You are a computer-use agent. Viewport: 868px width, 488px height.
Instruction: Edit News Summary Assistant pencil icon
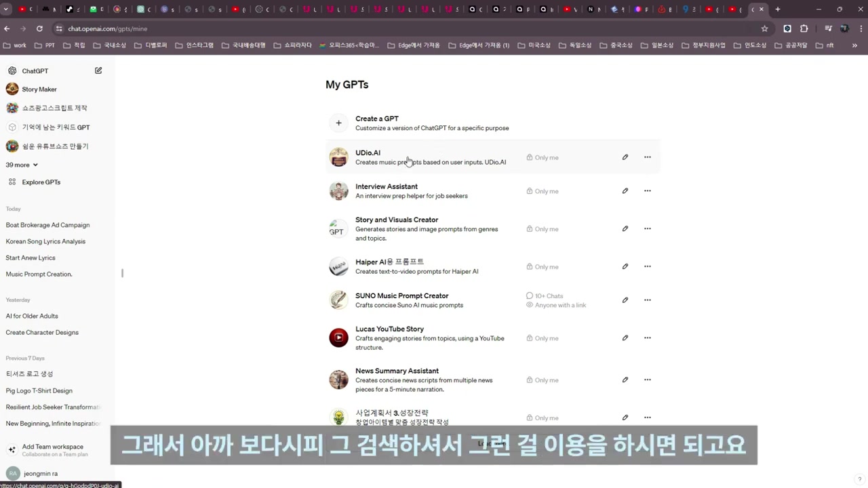pos(625,380)
